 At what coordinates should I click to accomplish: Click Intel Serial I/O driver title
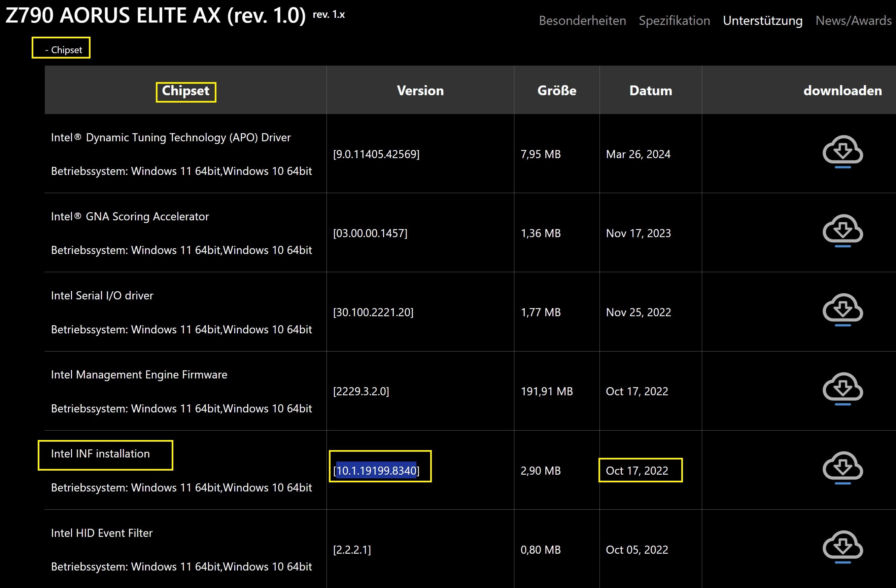click(x=102, y=296)
